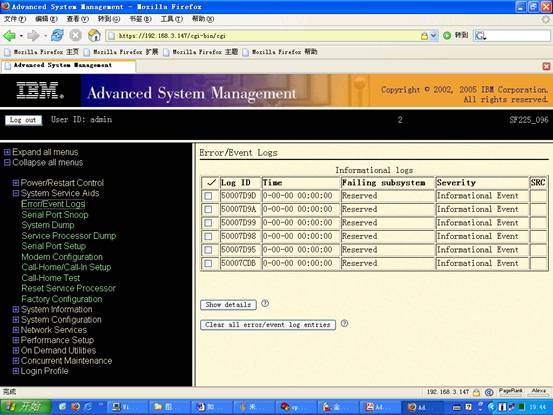Image resolution: width=553 pixels, height=415 pixels.
Task: Reload the page with the Refresh icon
Action: [x=57, y=35]
